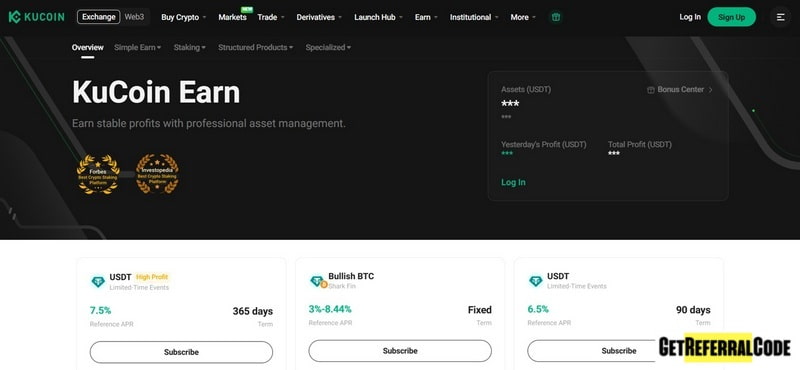Click Log In in the assets panel
Screen dimensions: 800x370
[x=513, y=182]
